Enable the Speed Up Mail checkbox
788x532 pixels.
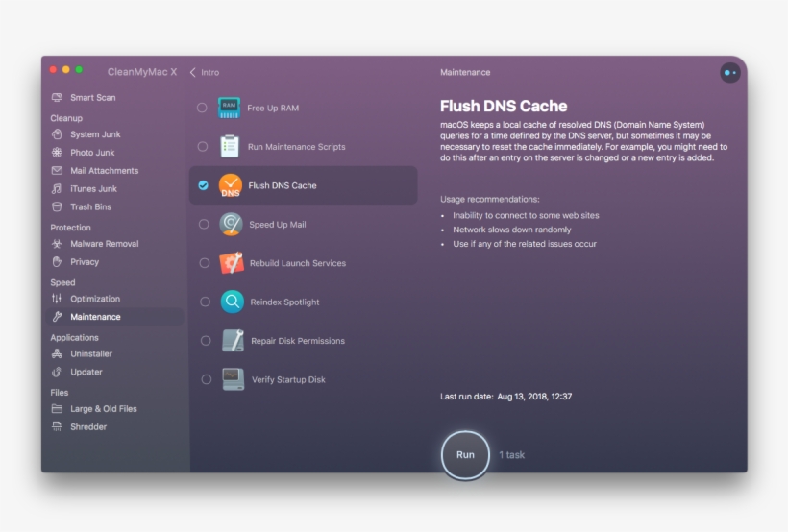pyautogui.click(x=204, y=224)
